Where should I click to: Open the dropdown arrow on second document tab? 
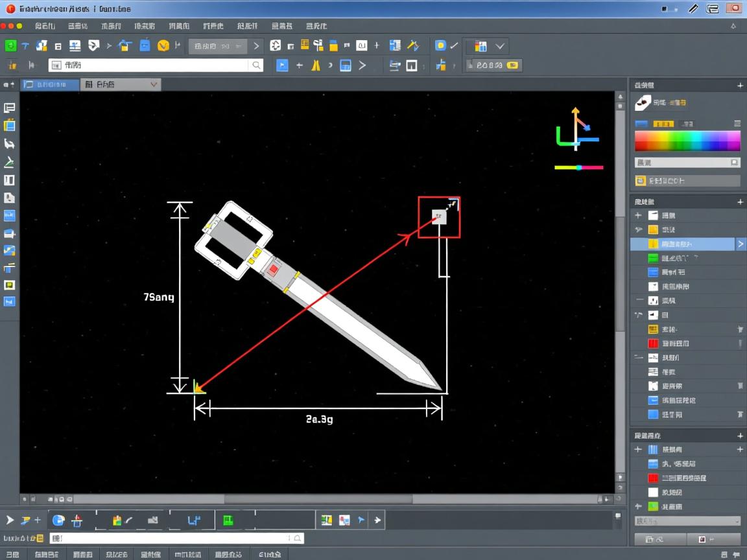pos(154,84)
